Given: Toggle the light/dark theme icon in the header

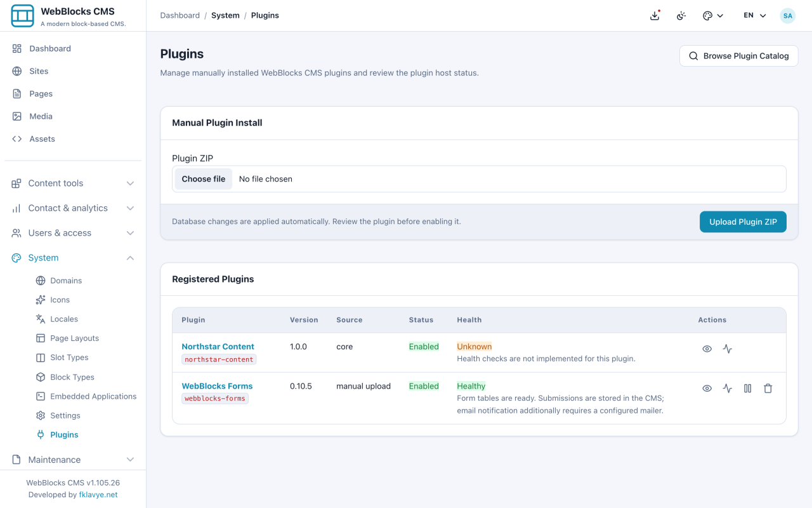Looking at the screenshot, I should (681, 15).
